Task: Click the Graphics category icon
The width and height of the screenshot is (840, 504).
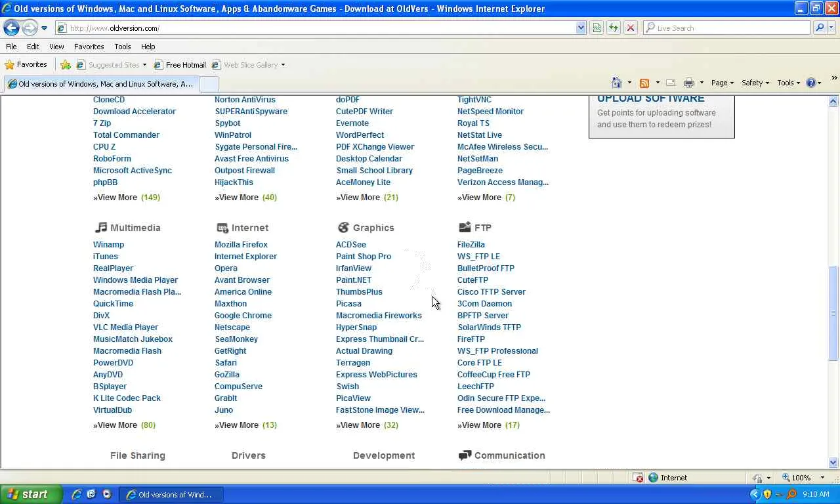Action: click(343, 227)
